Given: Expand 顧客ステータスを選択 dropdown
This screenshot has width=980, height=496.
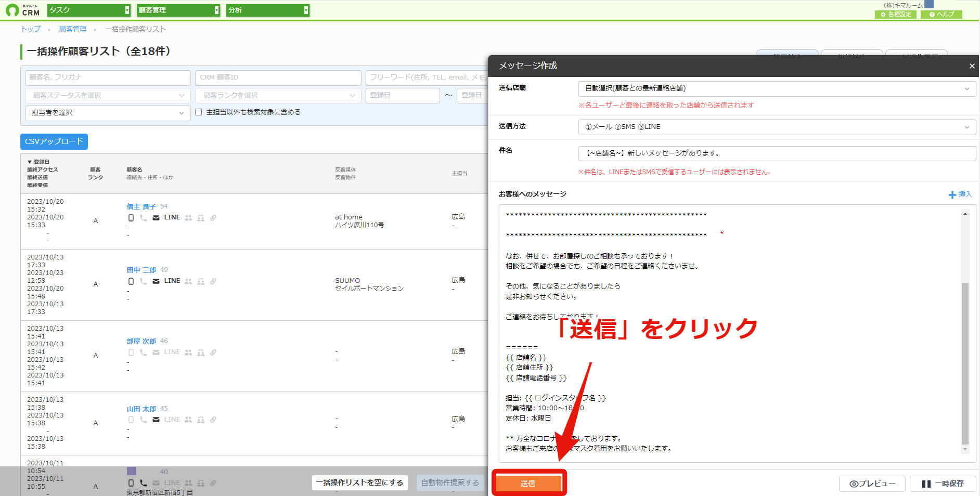Looking at the screenshot, I should [x=108, y=95].
